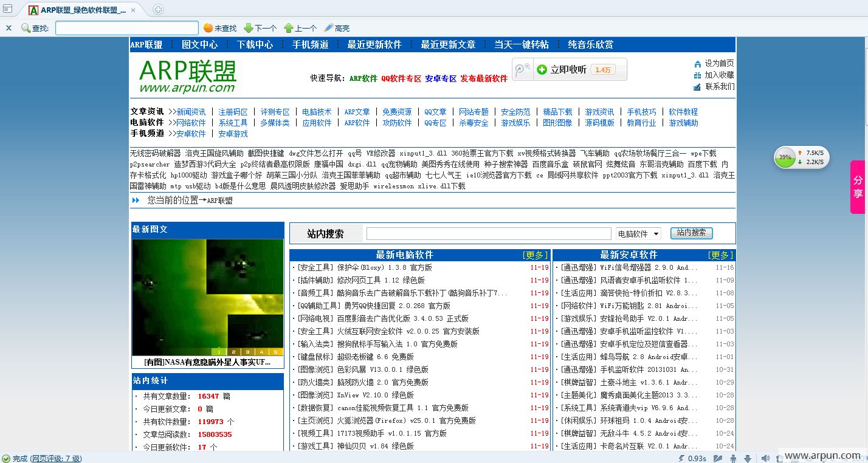Click the 联系我们 contact icon link

(x=714, y=86)
